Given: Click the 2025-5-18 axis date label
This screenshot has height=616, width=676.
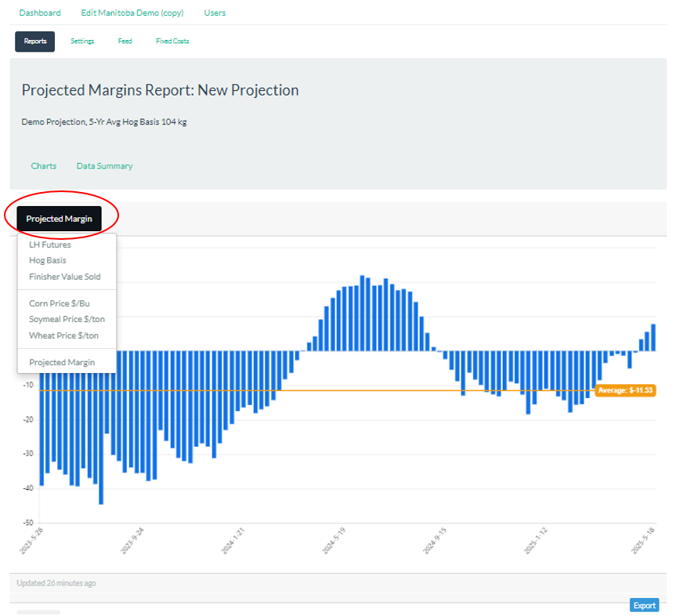Looking at the screenshot, I should point(643,540).
